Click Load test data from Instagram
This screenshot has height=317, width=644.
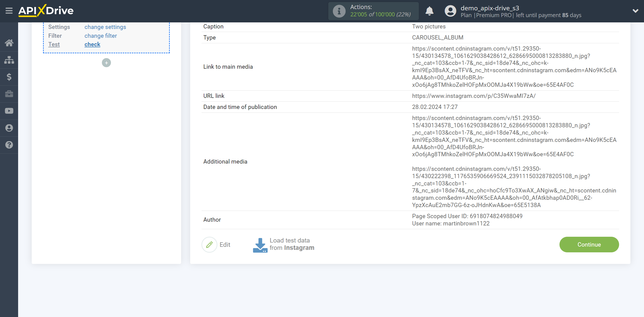click(284, 244)
